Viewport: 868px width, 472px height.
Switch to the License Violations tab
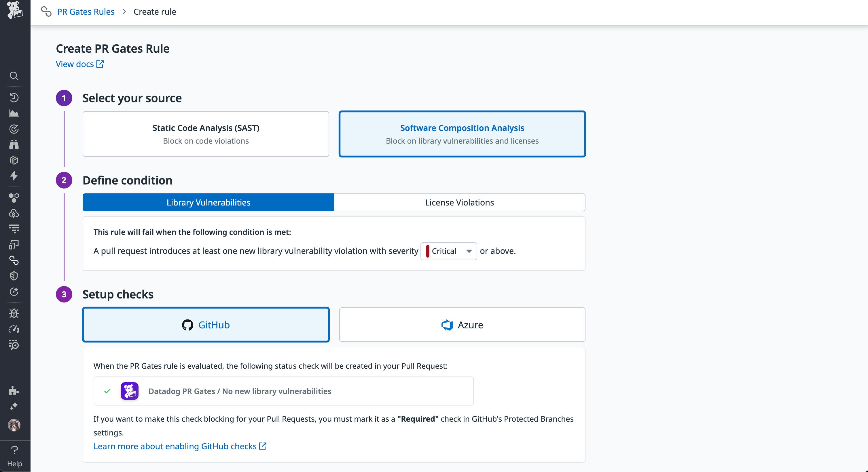459,202
